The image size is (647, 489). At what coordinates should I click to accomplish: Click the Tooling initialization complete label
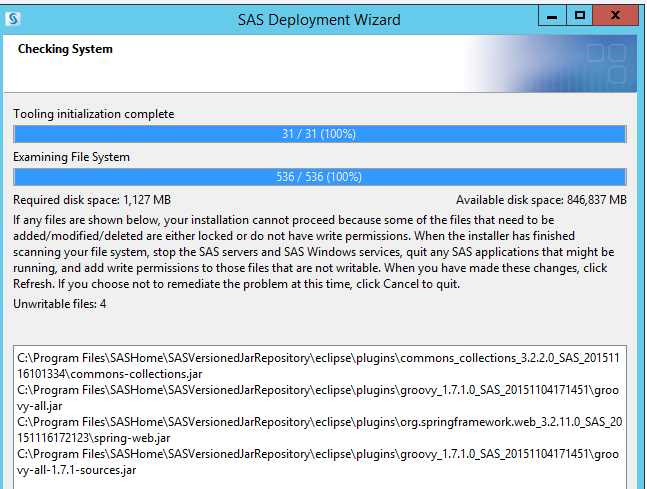93,114
